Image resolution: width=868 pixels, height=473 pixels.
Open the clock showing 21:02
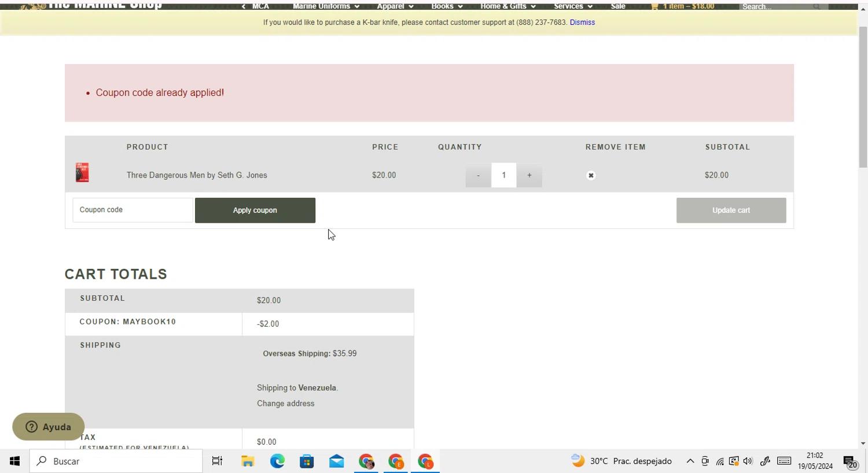(815, 461)
